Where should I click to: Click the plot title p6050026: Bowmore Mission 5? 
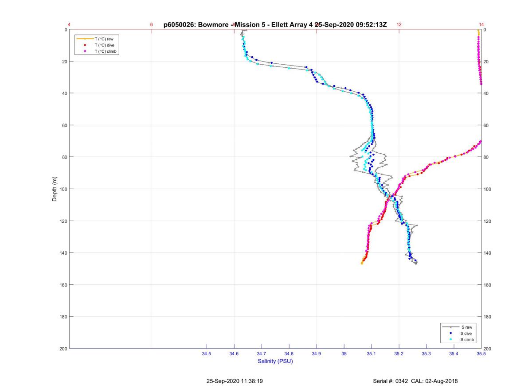click(x=275, y=25)
